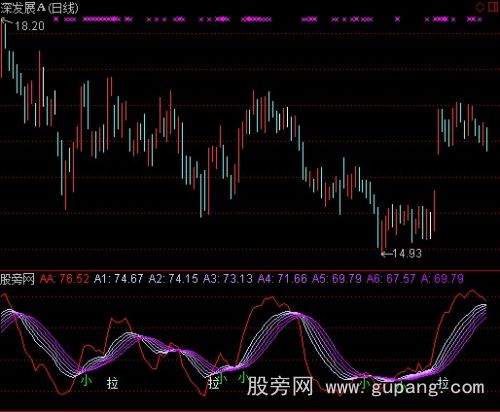Screen dimensions: 500x412
Task: Select the A3: 73.13 indicator value
Action: point(228,279)
